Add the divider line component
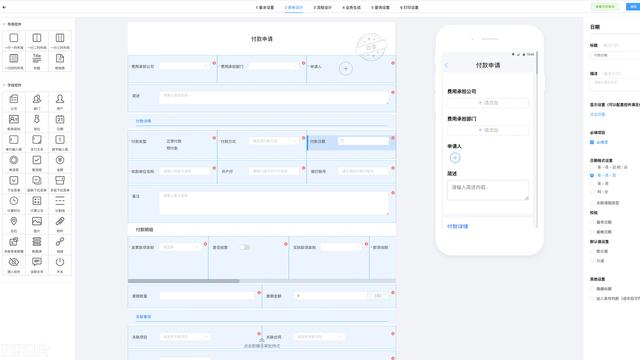This screenshot has height=360, width=640. (60, 204)
